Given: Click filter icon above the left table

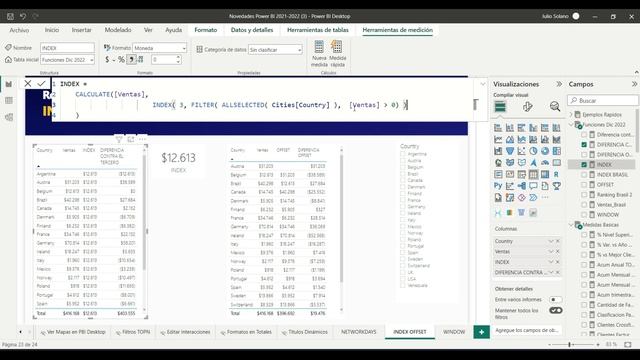Looking at the screenshot, I should [x=119, y=140].
